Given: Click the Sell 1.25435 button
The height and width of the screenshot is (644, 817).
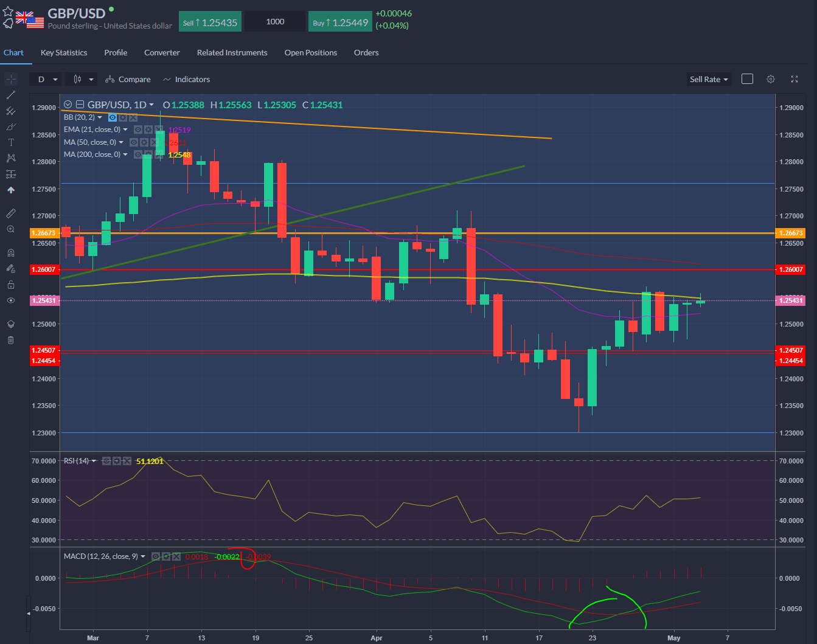Looking at the screenshot, I should (210, 23).
